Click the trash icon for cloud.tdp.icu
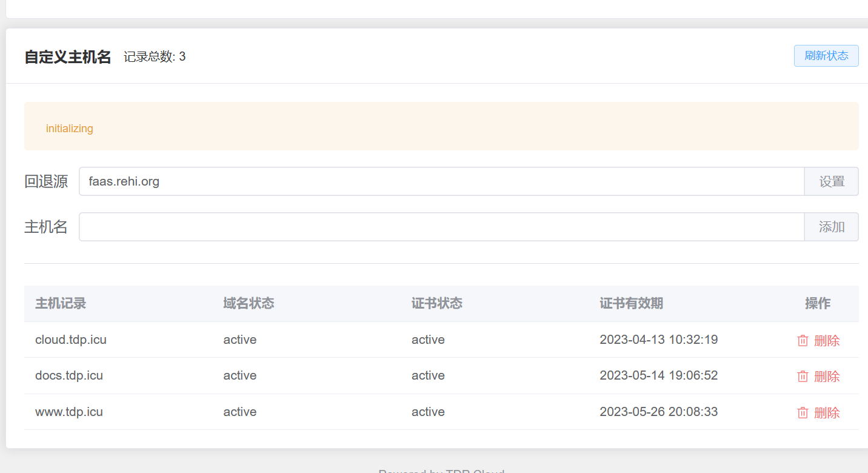 802,340
